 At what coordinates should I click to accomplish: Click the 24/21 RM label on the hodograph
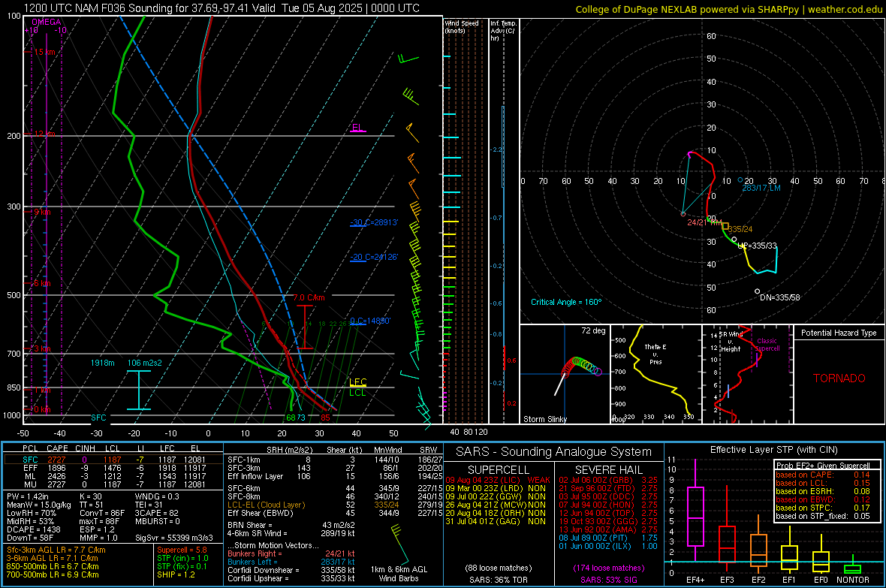click(704, 222)
